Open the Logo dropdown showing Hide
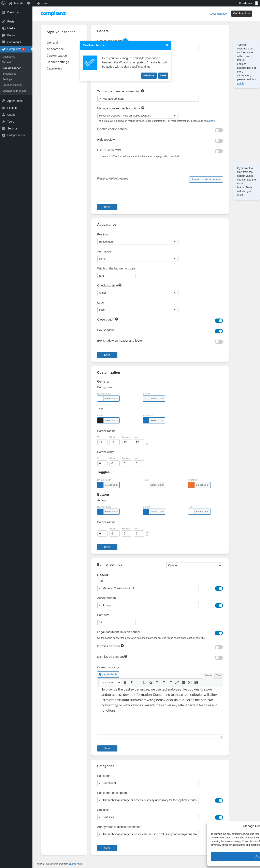The width and height of the screenshot is (260, 868). 138,310
